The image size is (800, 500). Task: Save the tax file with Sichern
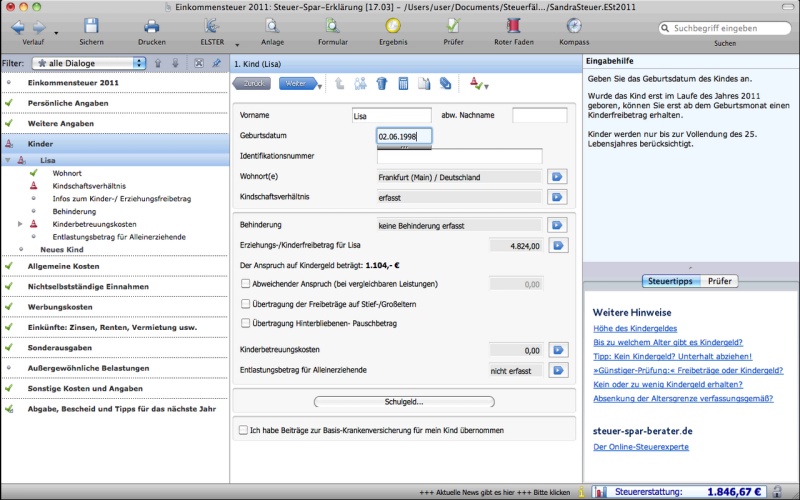click(x=91, y=27)
